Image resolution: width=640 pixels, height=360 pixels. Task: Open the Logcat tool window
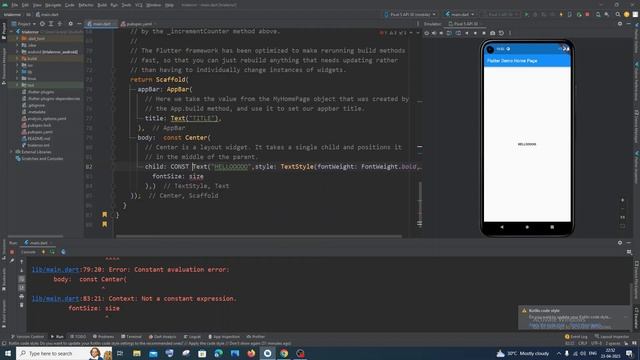(192, 337)
